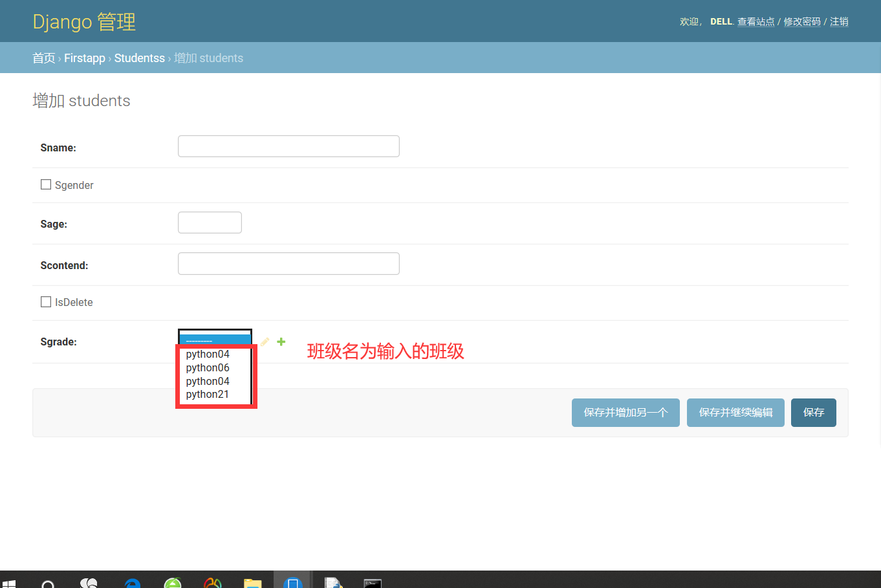Click the Sgrade dropdown select box
Image resolution: width=881 pixels, height=588 pixels.
[215, 338]
